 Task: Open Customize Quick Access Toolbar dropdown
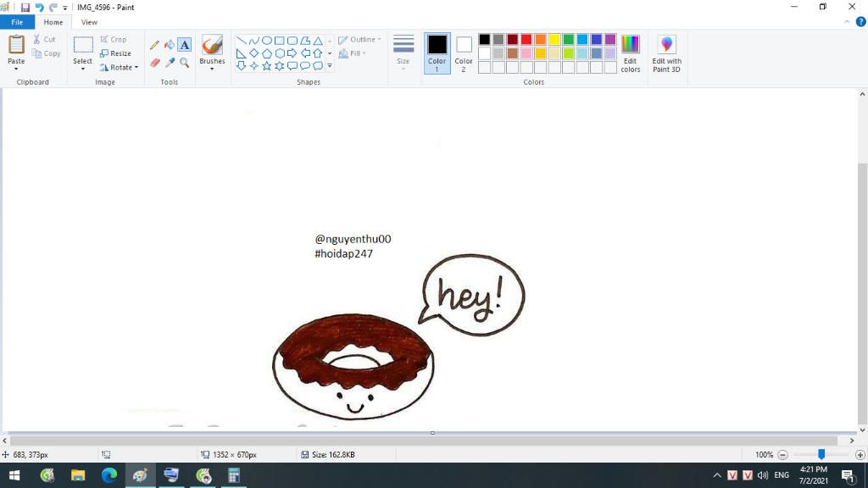[64, 8]
